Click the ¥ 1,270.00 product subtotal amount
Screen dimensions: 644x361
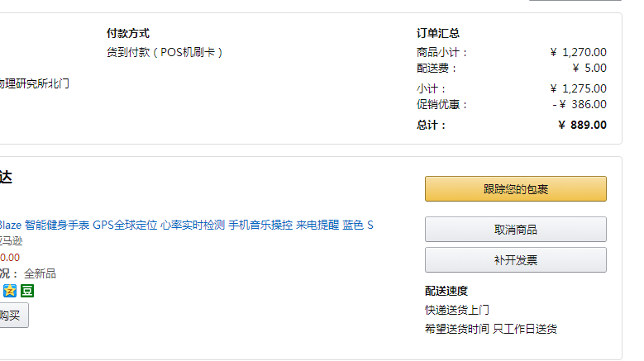point(578,52)
